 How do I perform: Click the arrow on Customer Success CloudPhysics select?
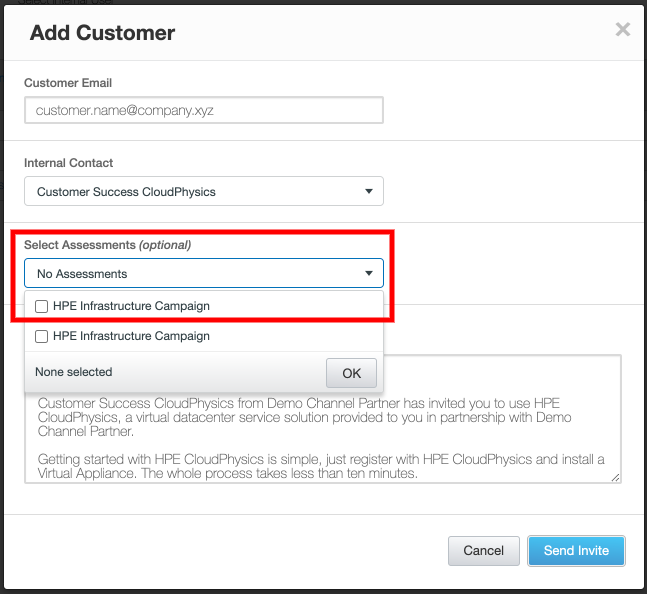coord(369,191)
